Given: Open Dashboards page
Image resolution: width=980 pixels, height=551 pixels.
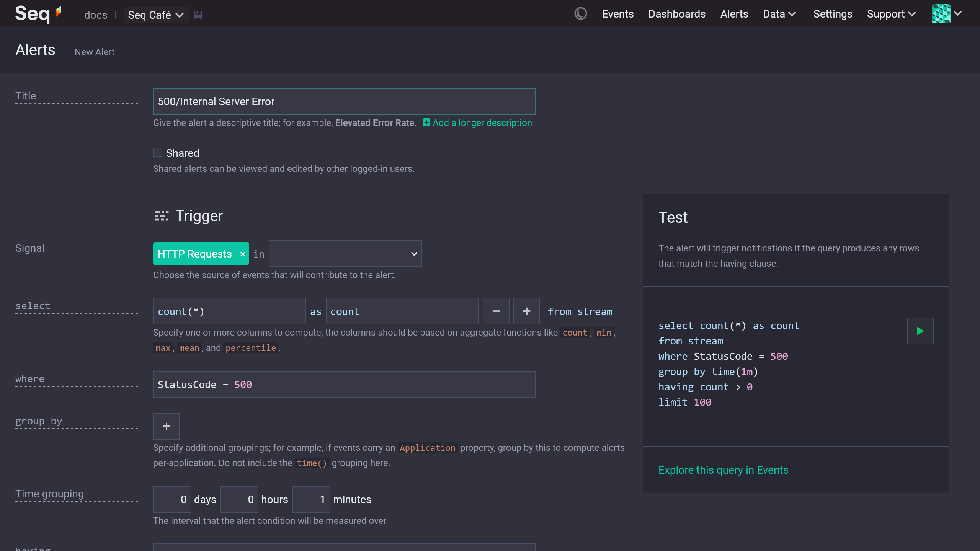Looking at the screenshot, I should 677,14.
